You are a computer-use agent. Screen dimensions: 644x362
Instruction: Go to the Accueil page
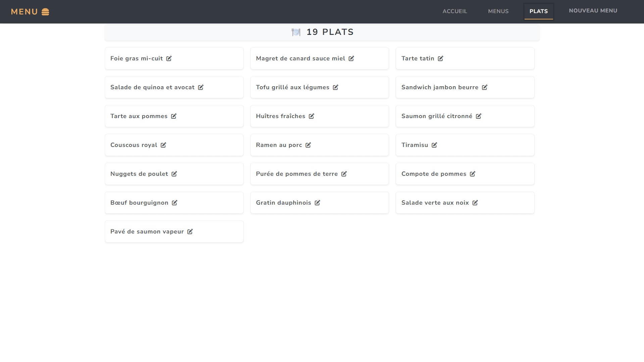tap(454, 11)
